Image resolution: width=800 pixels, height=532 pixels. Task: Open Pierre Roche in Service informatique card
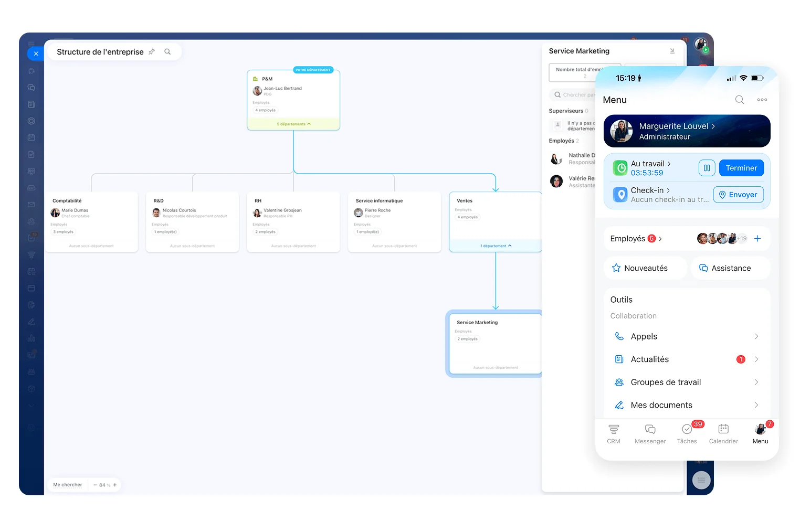click(x=377, y=210)
